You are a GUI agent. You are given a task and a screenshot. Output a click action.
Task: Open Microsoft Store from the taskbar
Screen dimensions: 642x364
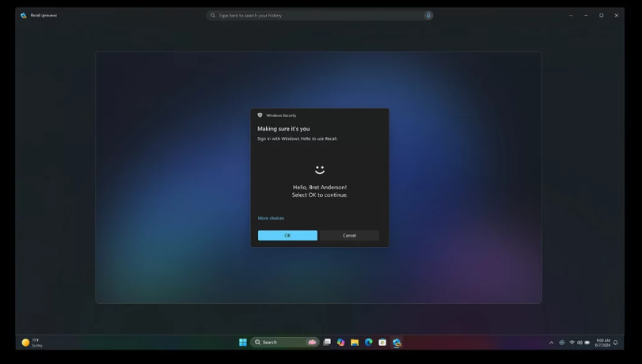[x=382, y=343]
